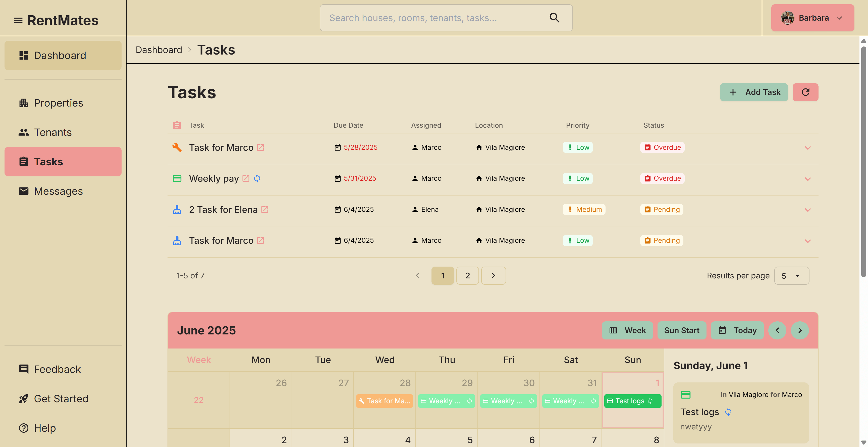The width and height of the screenshot is (868, 447).
Task: Navigate to Tenants in the sidebar
Action: pyautogui.click(x=52, y=132)
